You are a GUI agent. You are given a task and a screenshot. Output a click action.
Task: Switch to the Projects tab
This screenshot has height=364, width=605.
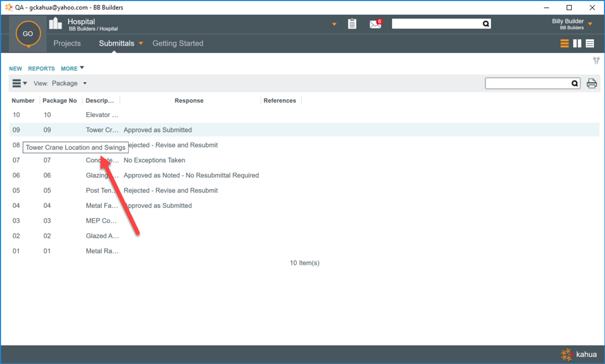coord(67,44)
